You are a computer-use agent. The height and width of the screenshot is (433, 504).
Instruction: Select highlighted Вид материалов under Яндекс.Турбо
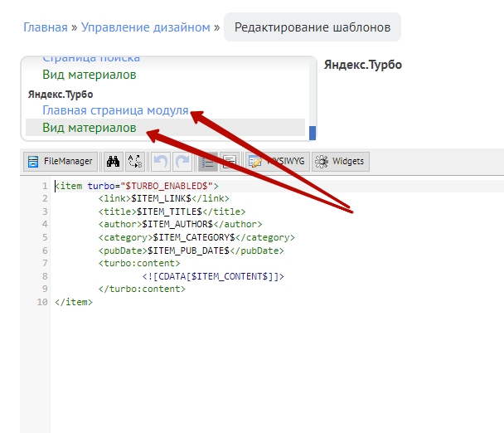pos(89,128)
